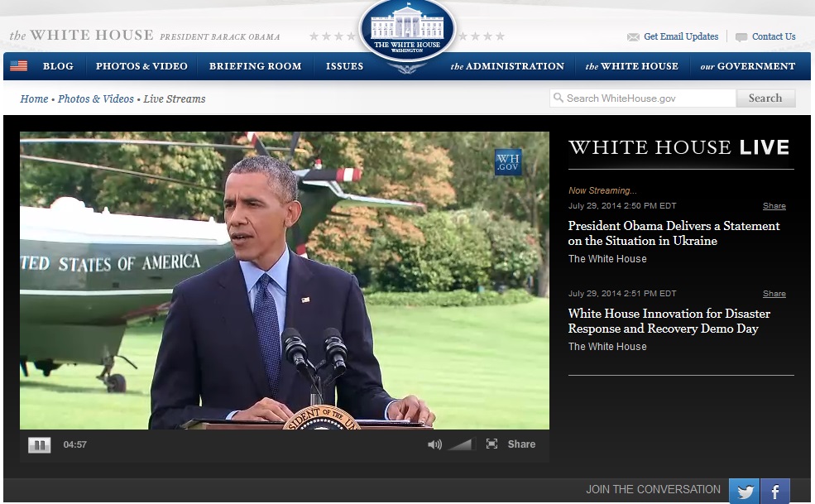Open the Photos & Video menu
Image resolution: width=815 pixels, height=504 pixels.
141,66
